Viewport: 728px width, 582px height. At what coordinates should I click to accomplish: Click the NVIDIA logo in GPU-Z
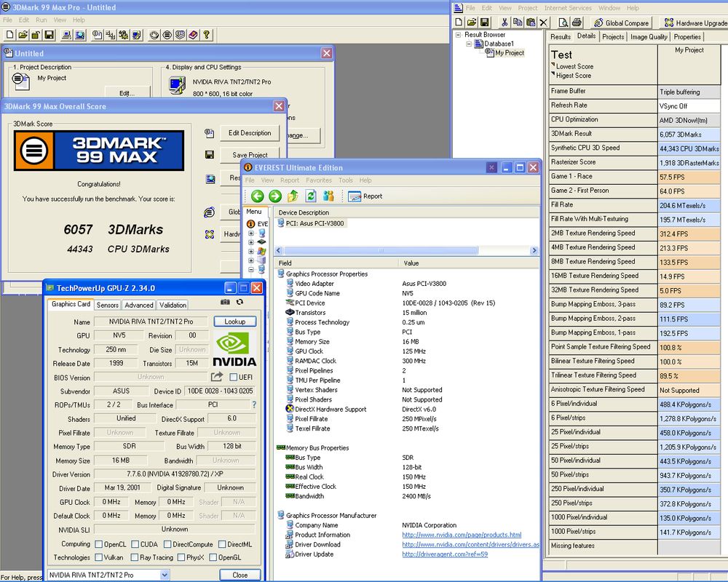tap(234, 349)
